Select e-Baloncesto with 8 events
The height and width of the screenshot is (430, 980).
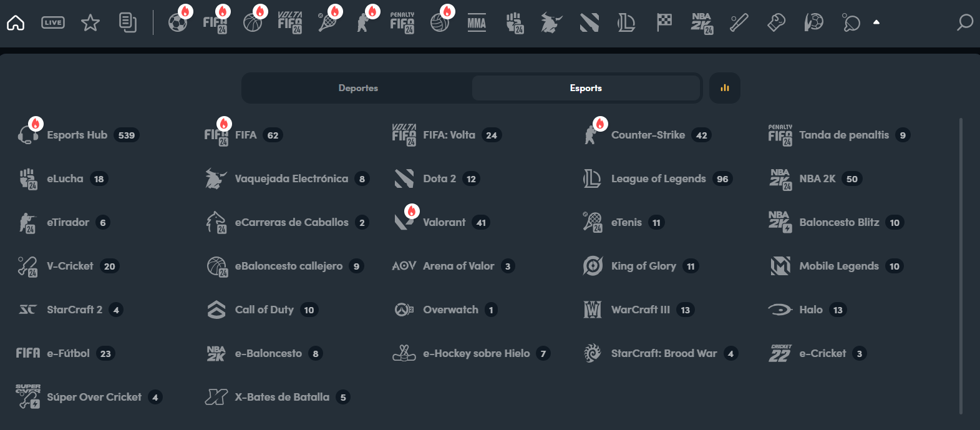pos(264,353)
